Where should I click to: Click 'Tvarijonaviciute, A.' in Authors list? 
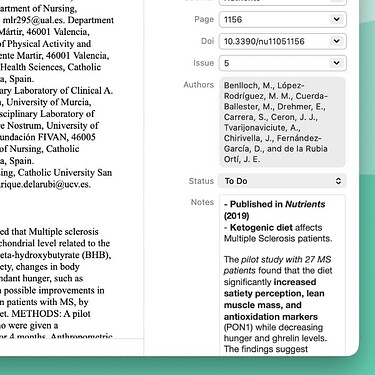click(262, 128)
